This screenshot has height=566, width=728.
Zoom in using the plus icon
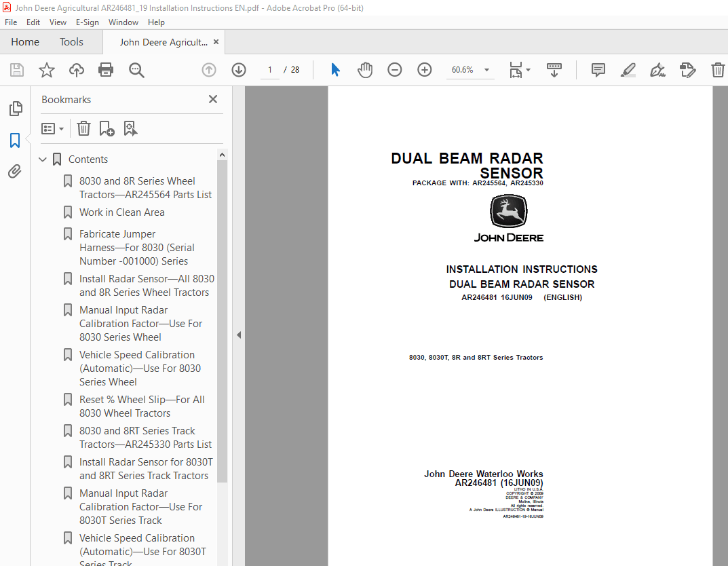coord(424,69)
